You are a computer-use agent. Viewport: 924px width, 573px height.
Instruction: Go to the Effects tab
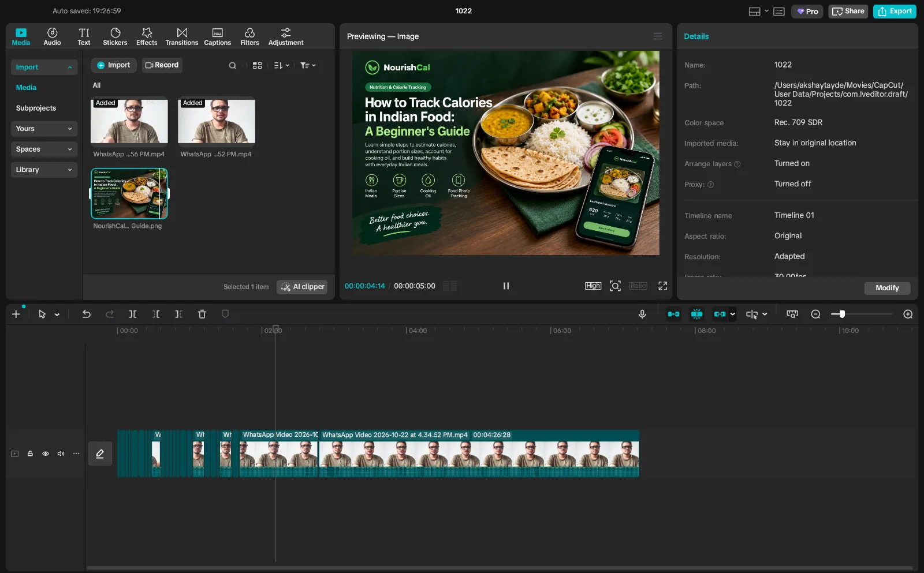coord(147,37)
